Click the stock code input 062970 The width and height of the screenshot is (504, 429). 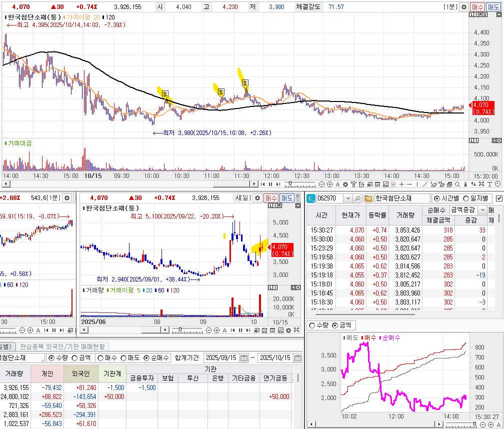pyautogui.click(x=330, y=198)
